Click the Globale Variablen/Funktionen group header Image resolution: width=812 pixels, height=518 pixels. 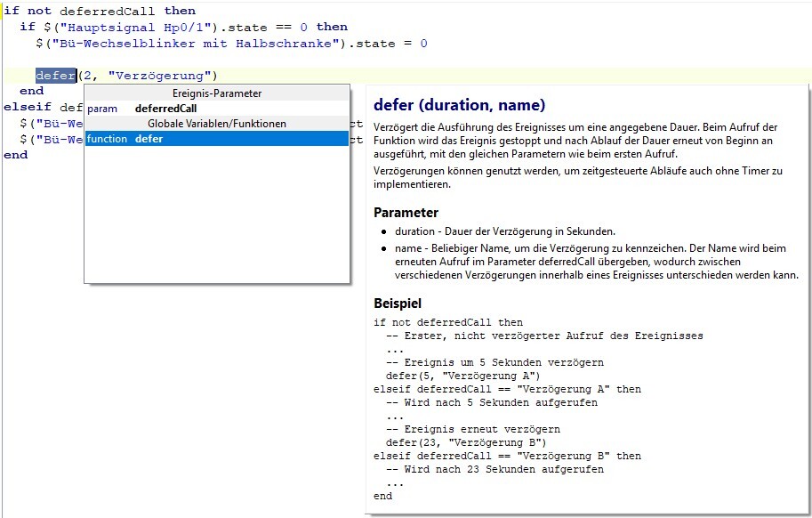(x=216, y=124)
